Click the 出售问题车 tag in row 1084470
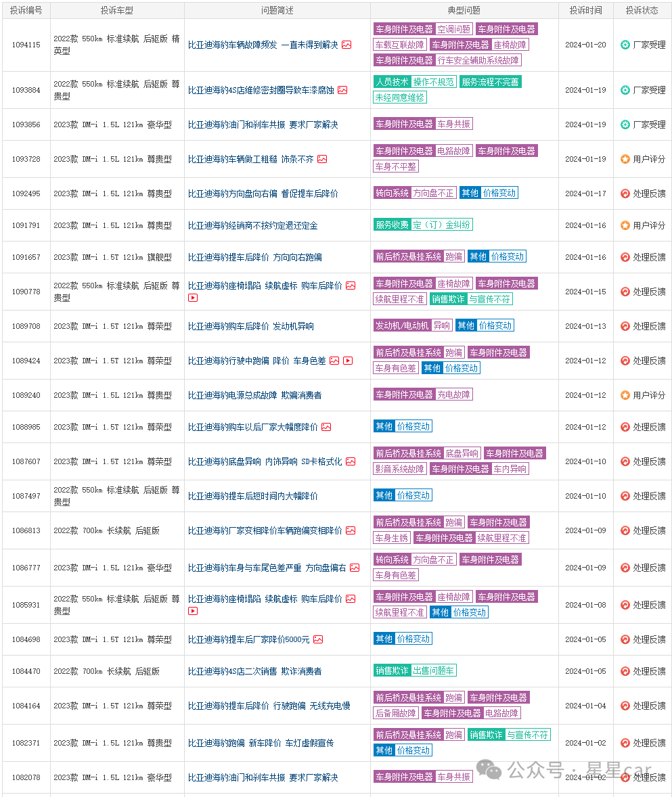This screenshot has height=797, width=672. pyautogui.click(x=434, y=671)
